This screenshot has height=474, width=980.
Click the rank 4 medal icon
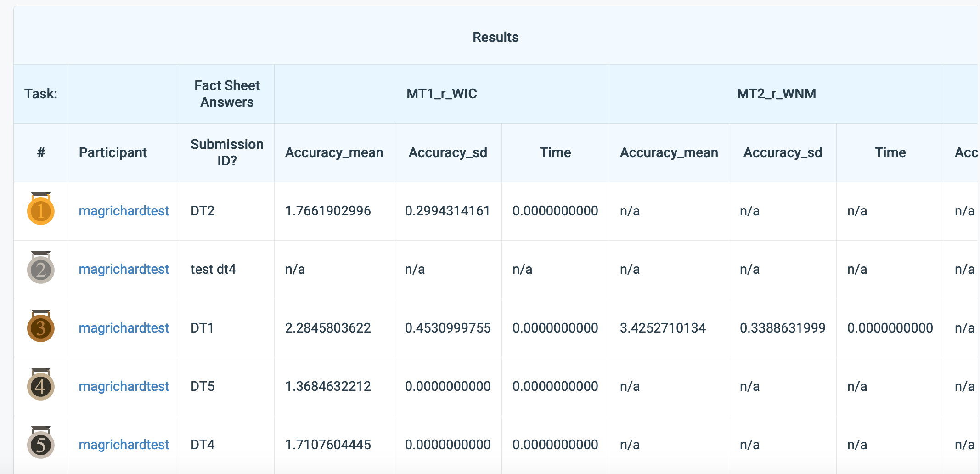(x=40, y=386)
